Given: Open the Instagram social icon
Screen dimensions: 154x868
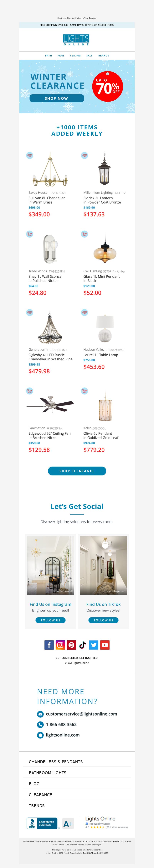Looking at the screenshot, I should coord(60,645).
